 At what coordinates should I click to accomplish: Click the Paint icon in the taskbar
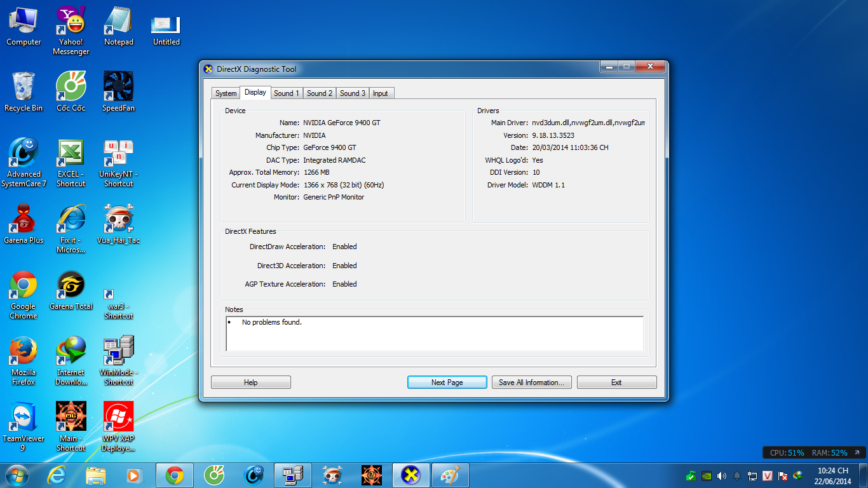(x=450, y=475)
